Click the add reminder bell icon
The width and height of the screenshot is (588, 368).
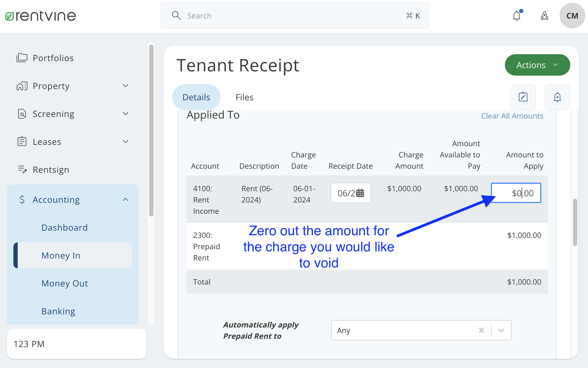[557, 97]
